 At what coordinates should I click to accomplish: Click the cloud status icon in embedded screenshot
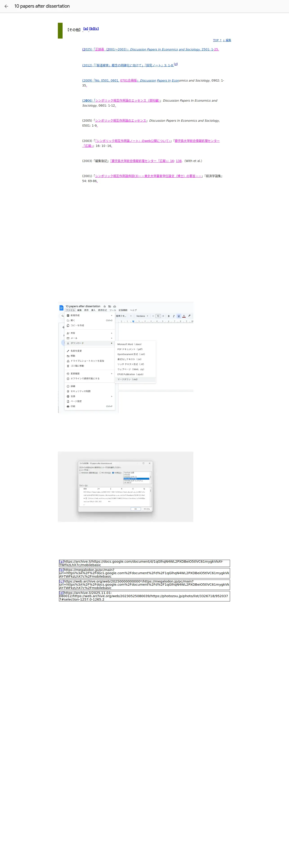point(114,306)
